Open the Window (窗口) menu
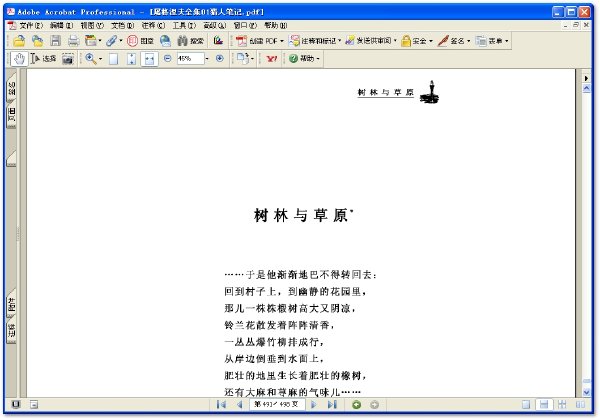The height and width of the screenshot is (420, 600). 245,25
